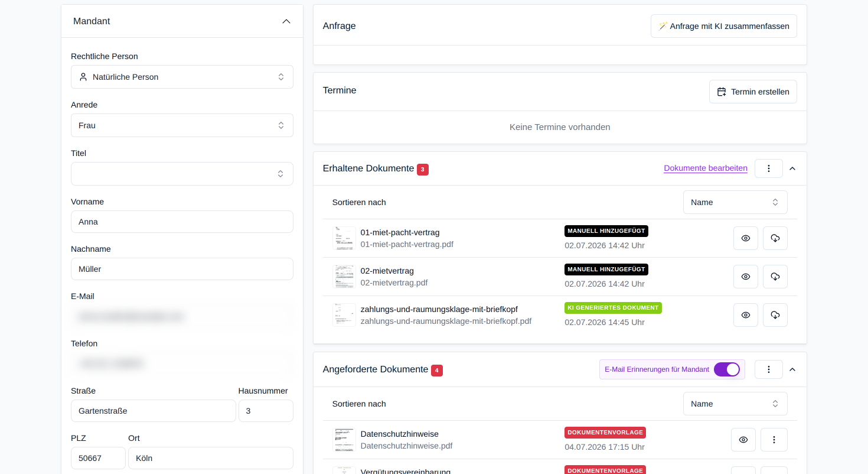Open thumbnail of Datenschutzhinweise
Viewport: 868px width, 474px height.
tap(344, 440)
